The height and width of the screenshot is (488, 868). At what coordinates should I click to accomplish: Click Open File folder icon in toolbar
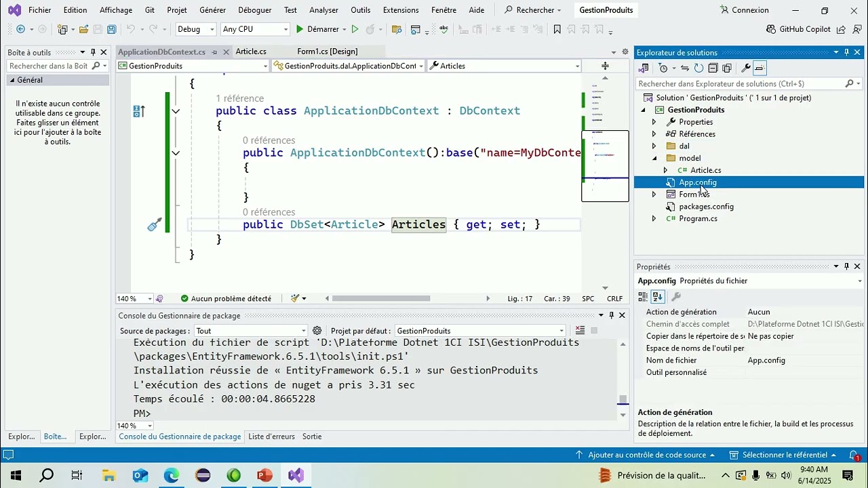coord(83,29)
